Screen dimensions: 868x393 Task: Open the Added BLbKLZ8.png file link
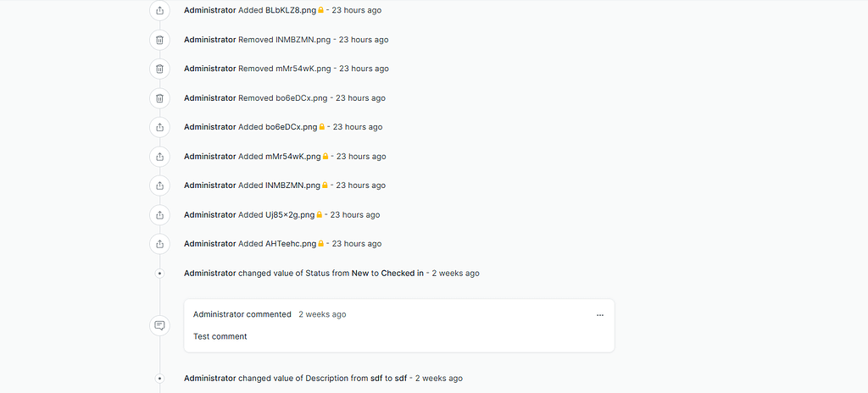(290, 10)
